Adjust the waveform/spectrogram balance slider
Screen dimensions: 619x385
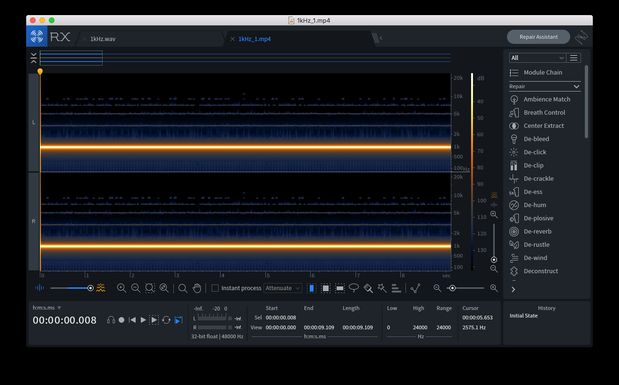coord(90,288)
